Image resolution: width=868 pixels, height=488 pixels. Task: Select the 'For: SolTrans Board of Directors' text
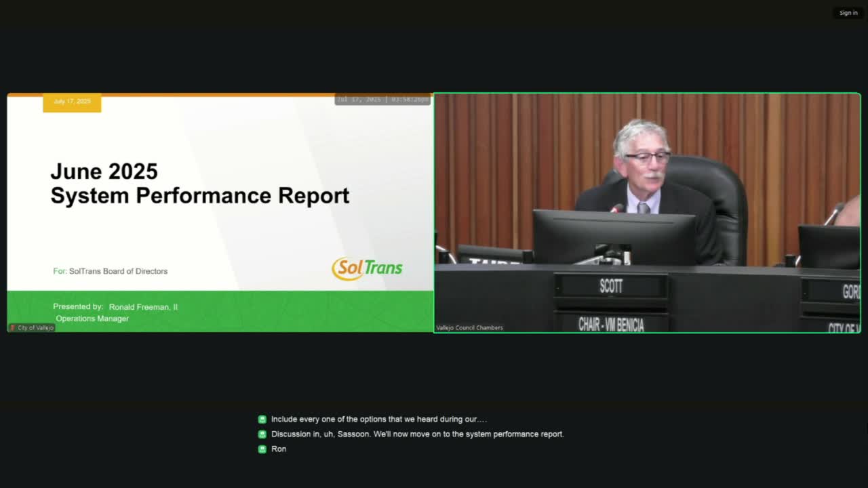point(111,271)
